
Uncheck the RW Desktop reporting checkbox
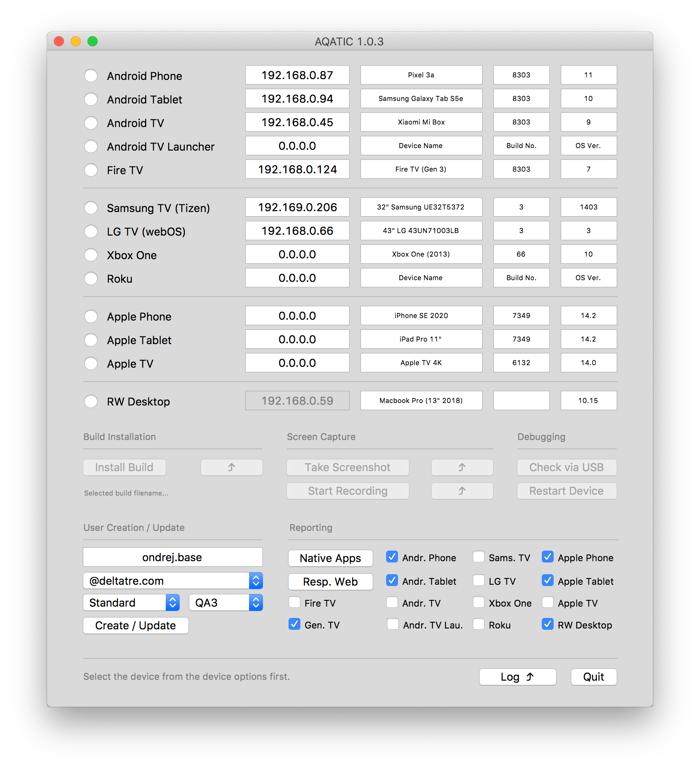[548, 624]
